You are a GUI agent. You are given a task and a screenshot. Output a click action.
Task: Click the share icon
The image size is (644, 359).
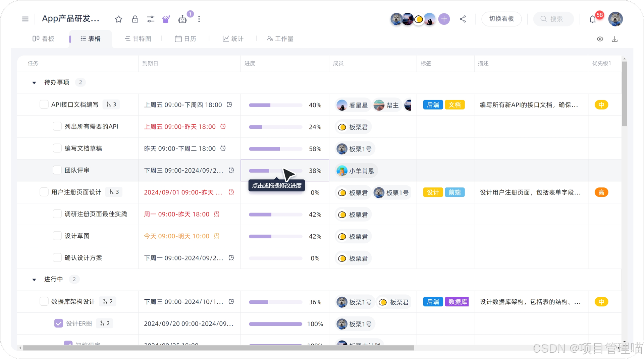pos(463,19)
